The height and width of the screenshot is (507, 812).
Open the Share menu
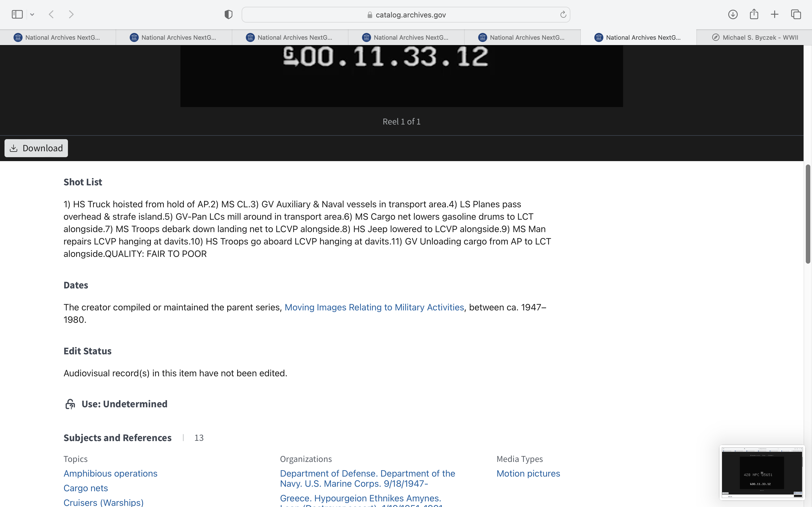click(x=754, y=14)
